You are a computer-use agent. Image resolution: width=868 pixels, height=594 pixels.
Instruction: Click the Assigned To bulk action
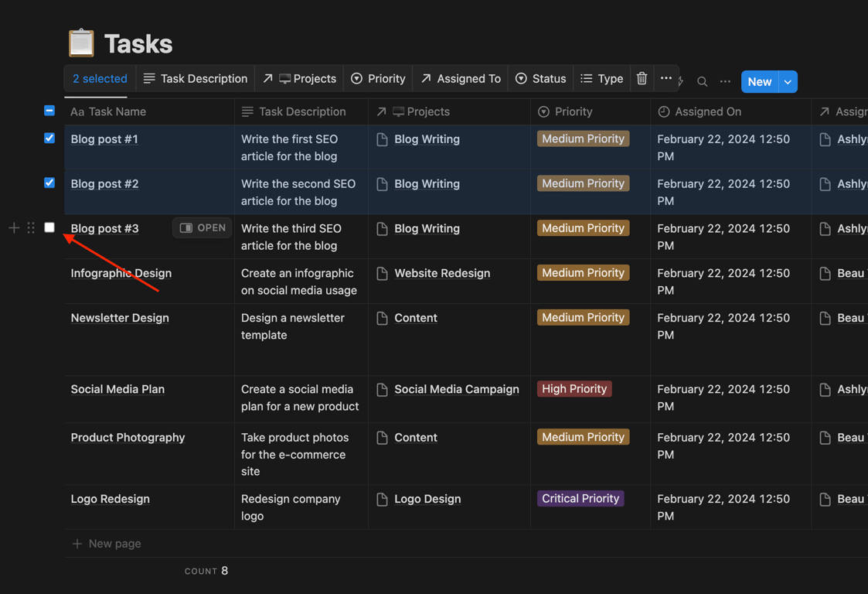pyautogui.click(x=461, y=79)
